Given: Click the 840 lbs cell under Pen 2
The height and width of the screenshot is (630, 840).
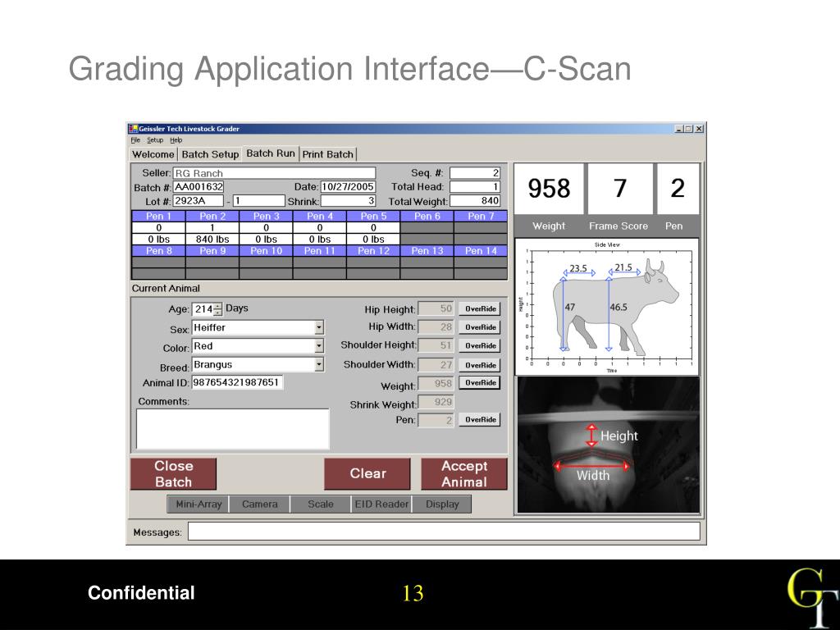Looking at the screenshot, I should tap(212, 240).
